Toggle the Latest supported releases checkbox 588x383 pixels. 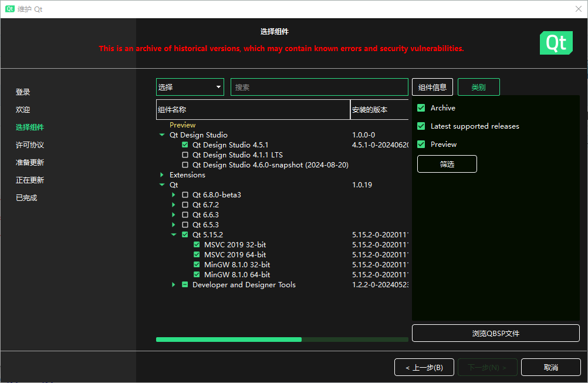pos(421,126)
